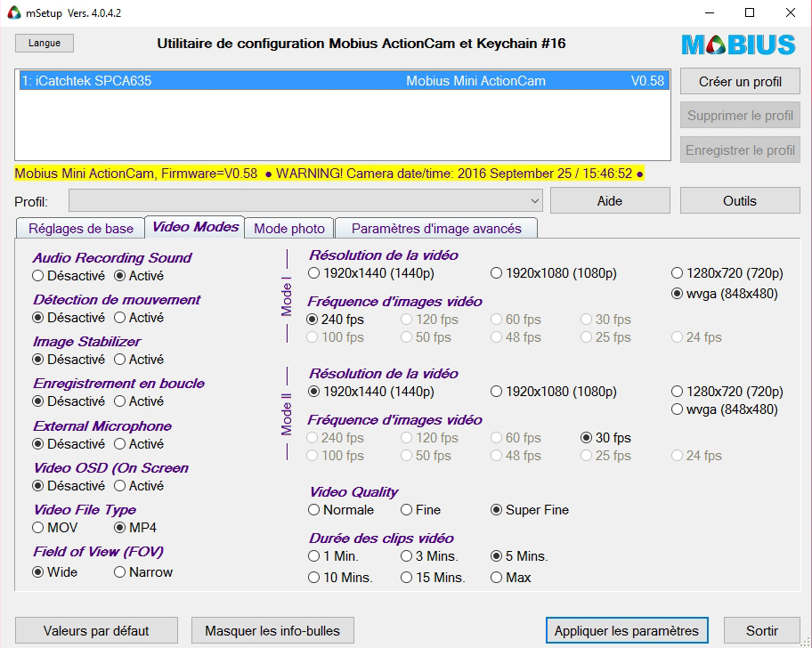
Task: Enable Audio Recording Sound (Activé)
Action: [139, 276]
